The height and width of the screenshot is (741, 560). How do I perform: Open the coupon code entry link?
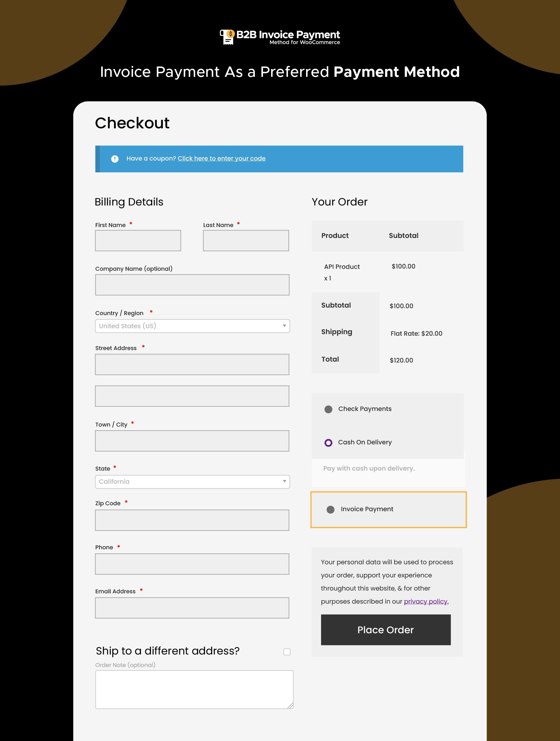click(x=221, y=158)
